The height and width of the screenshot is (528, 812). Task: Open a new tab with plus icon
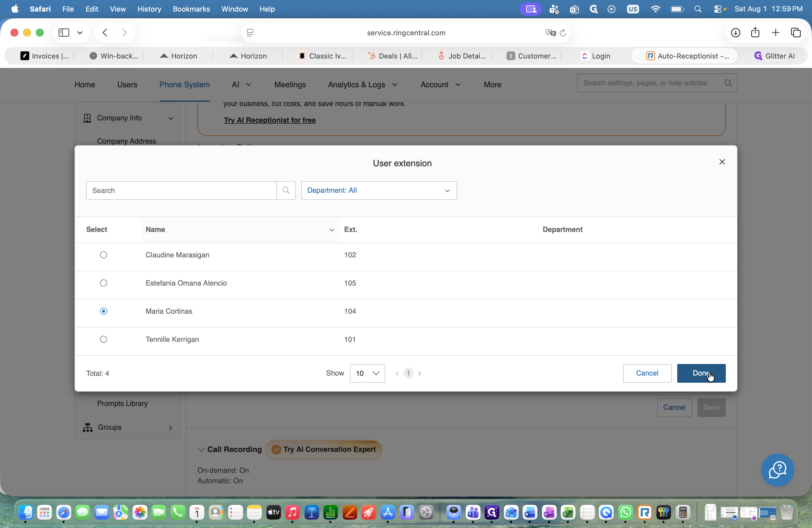[x=775, y=33]
